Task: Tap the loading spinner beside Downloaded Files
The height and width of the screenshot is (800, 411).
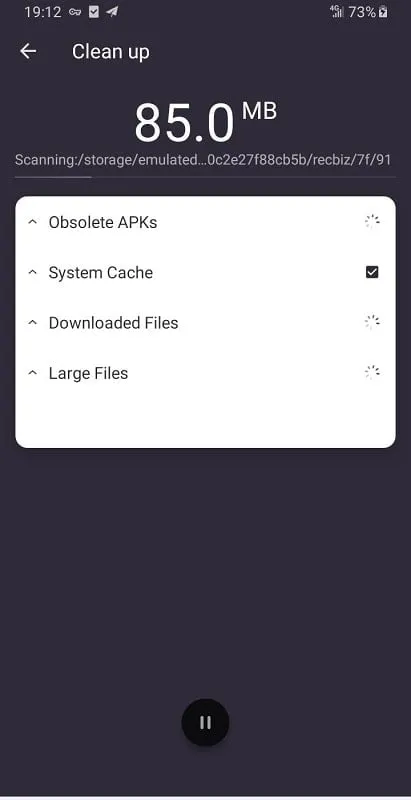Action: tap(372, 322)
